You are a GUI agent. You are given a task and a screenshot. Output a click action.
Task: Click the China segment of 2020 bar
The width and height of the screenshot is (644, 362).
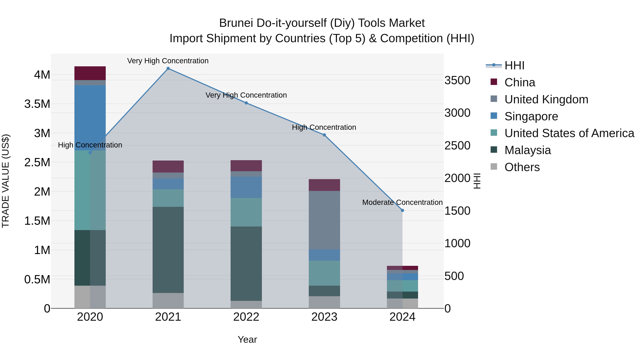(90, 73)
